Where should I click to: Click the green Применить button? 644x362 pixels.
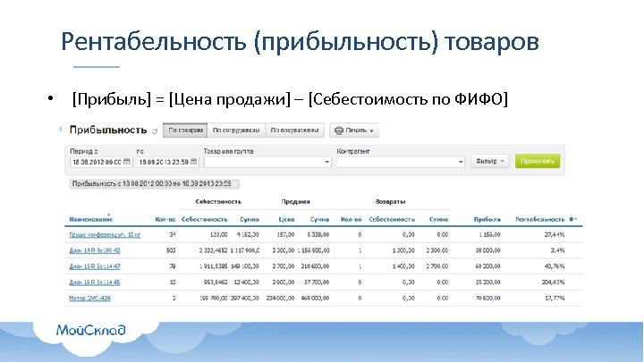[538, 161]
